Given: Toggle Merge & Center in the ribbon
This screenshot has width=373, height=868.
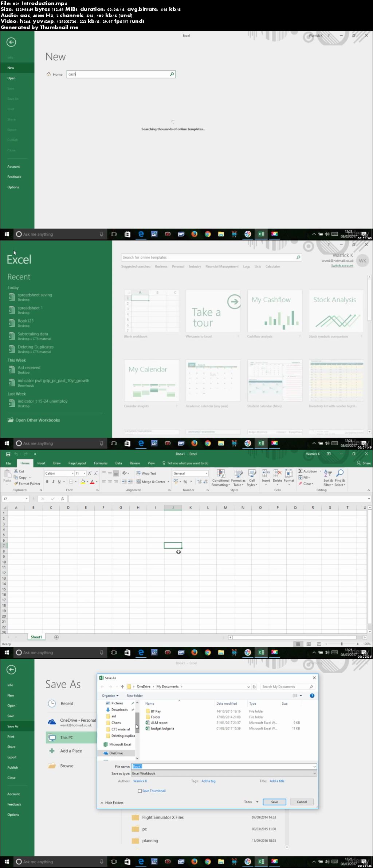Looking at the screenshot, I should point(151,482).
